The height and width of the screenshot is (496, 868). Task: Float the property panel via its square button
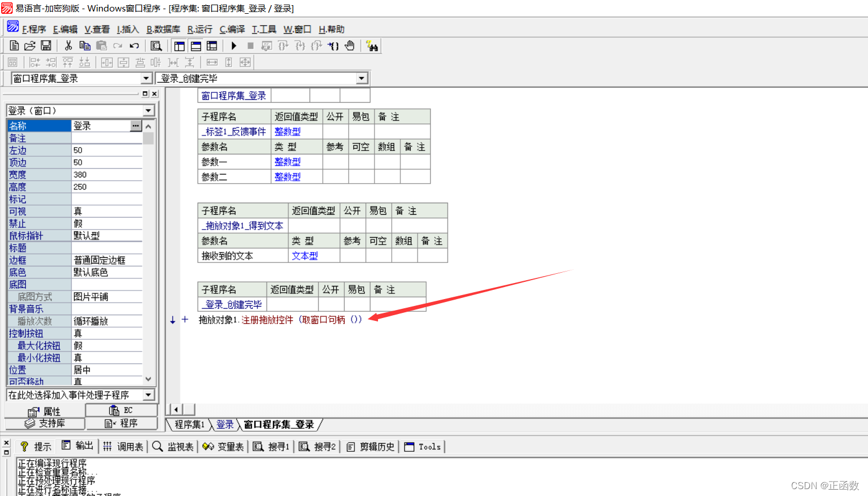coord(145,94)
